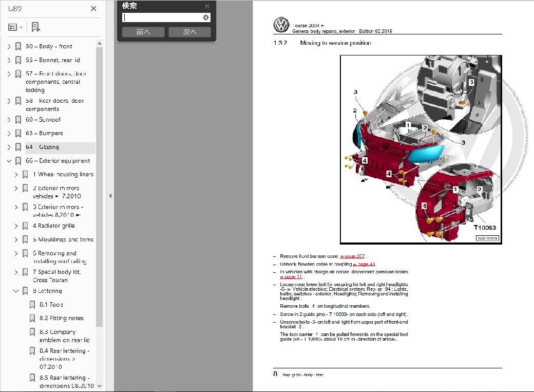Expand the 60 – Sunroof bookmark
This screenshot has width=534, height=392.
(9, 120)
